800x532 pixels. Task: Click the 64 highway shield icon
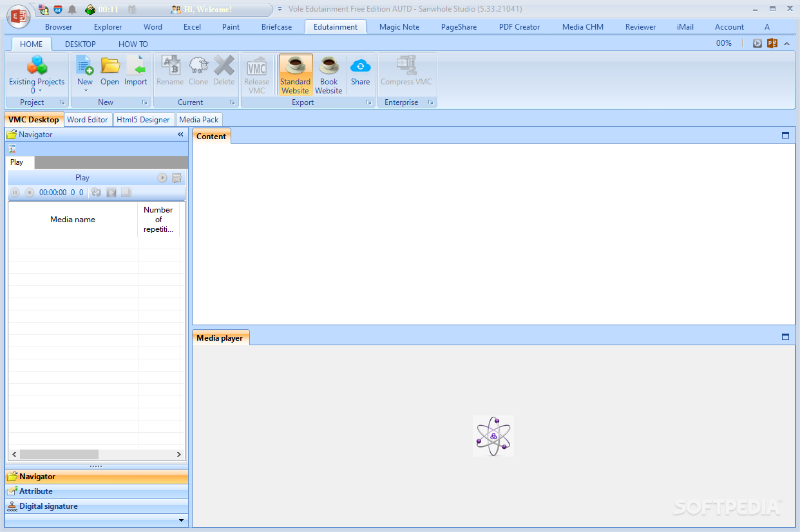[58, 10]
